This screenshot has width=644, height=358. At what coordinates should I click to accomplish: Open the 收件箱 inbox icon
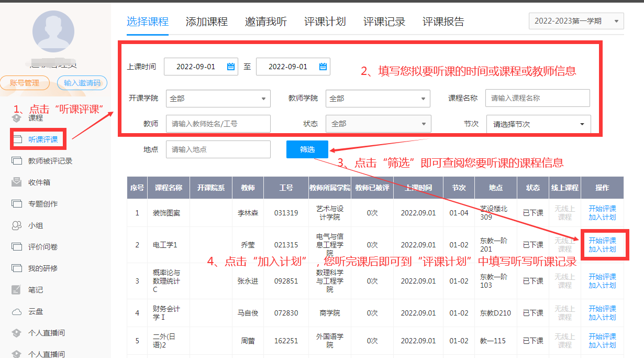click(x=17, y=182)
